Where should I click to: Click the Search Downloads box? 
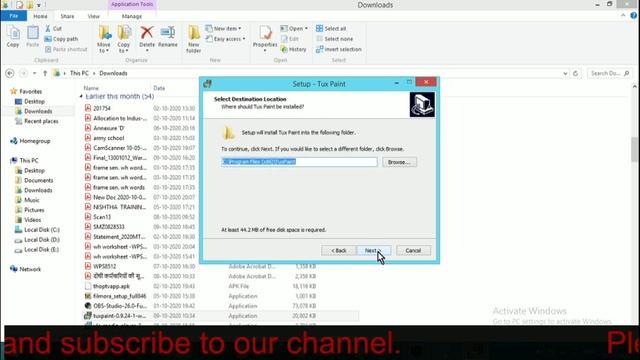point(610,73)
